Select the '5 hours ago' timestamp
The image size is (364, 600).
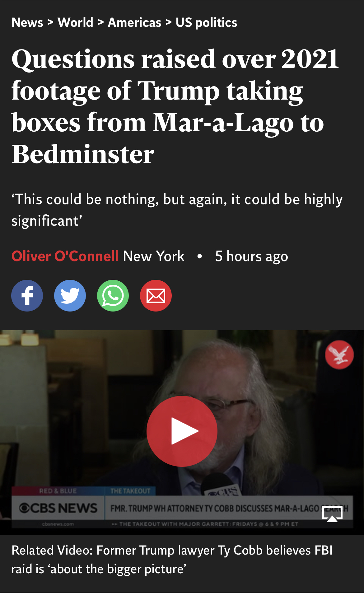tap(252, 256)
